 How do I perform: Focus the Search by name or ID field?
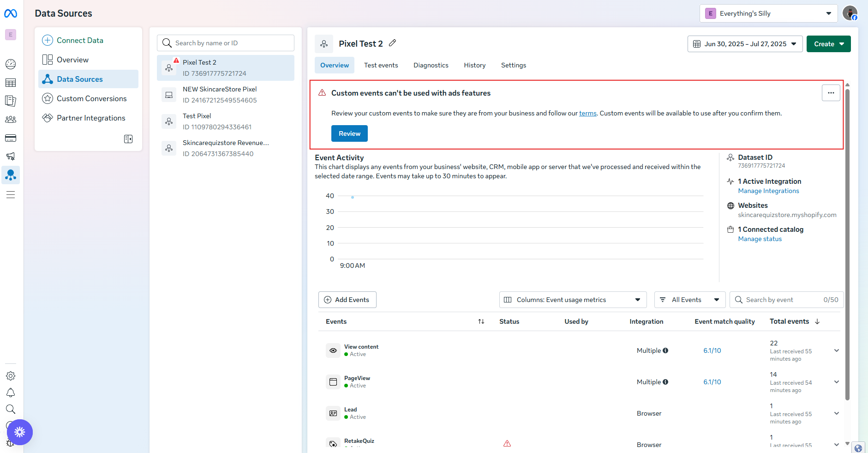click(226, 43)
